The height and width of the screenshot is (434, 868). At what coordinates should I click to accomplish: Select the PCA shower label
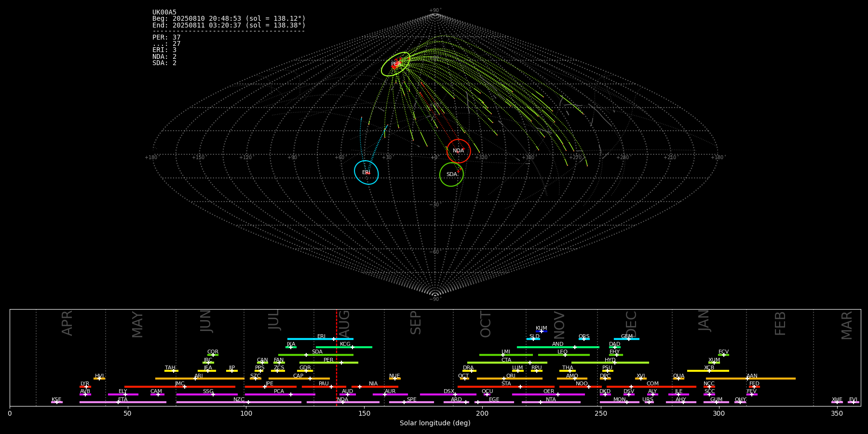tap(279, 392)
